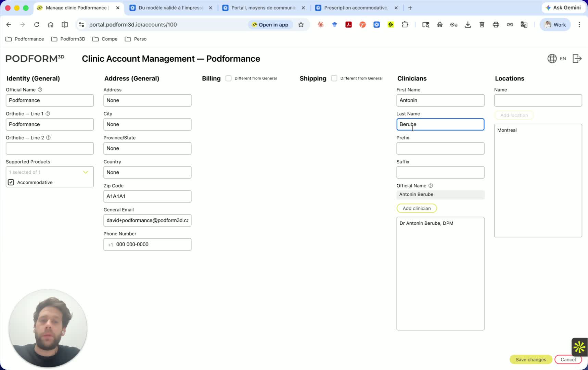This screenshot has width=588, height=370.
Task: Open the orange starburst extension icon
Action: pos(321,25)
